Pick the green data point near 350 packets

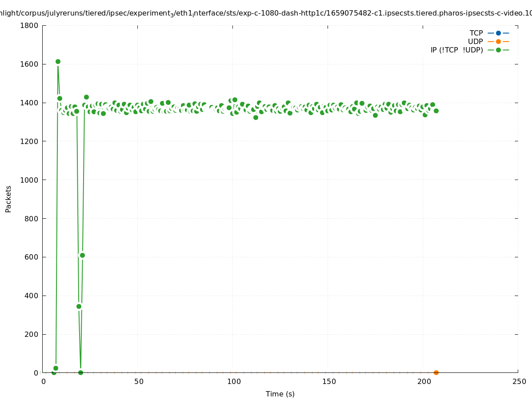point(79,306)
